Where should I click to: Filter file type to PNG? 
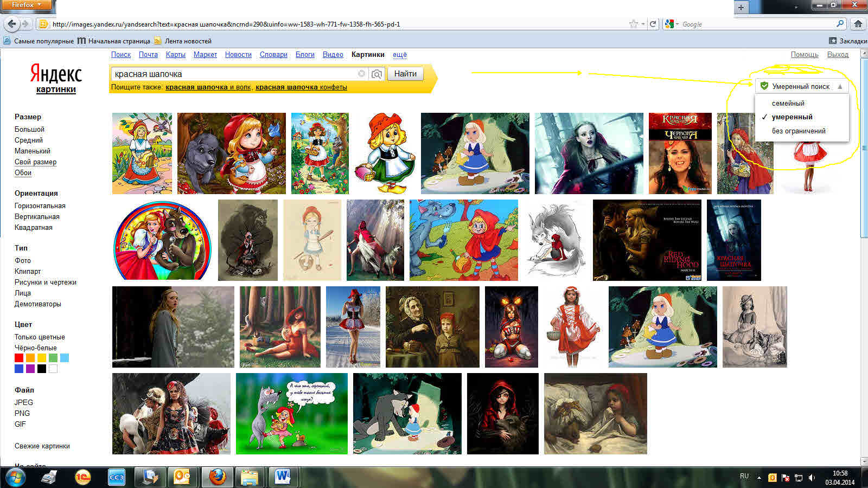click(x=22, y=413)
